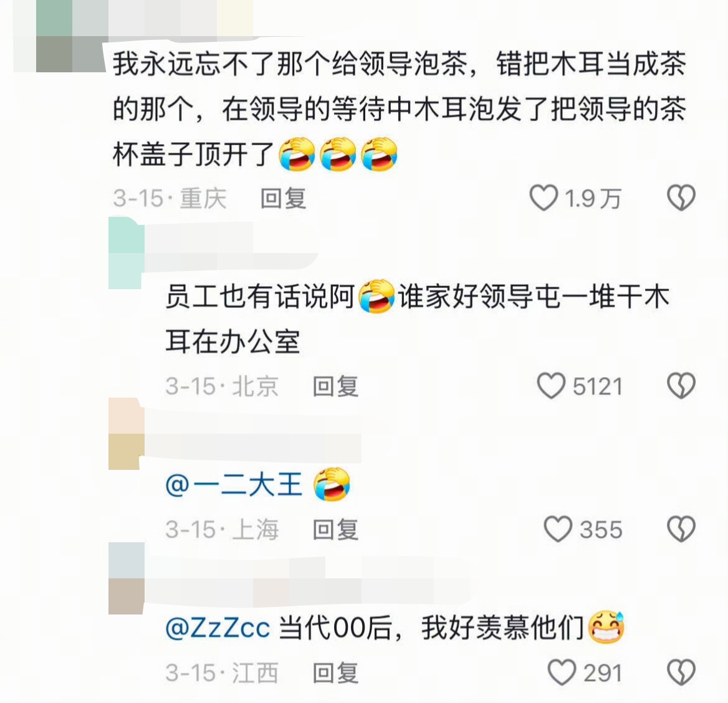Dislike the Jiangxi reply with broken heart
This screenshot has width=728, height=703.
681,672
